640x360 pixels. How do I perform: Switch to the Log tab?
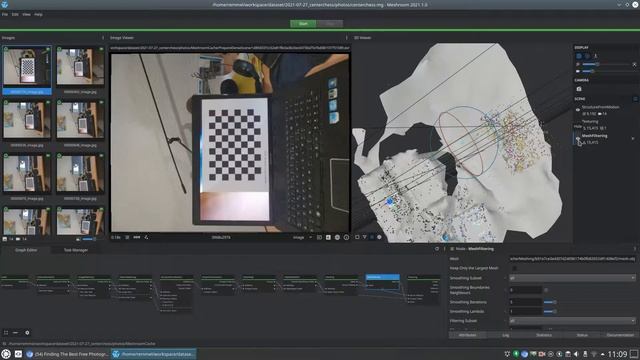(x=505, y=335)
